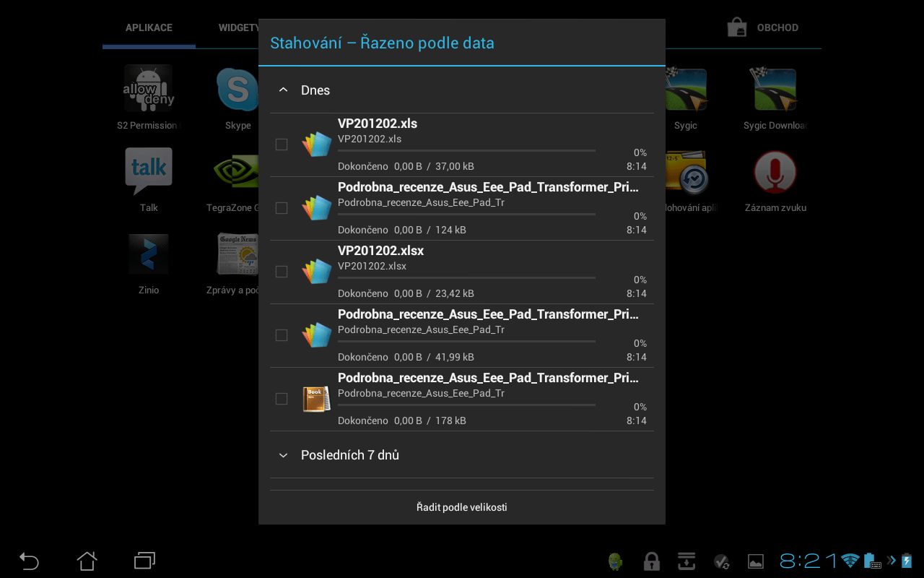Tick checkbox for VP201202.xlsx download

[x=282, y=272]
